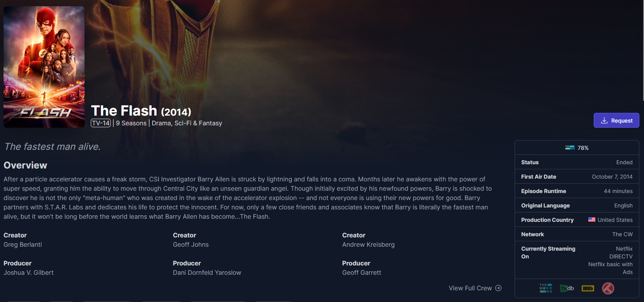
Task: Open The Movie DB logo link
Action: [546, 288]
